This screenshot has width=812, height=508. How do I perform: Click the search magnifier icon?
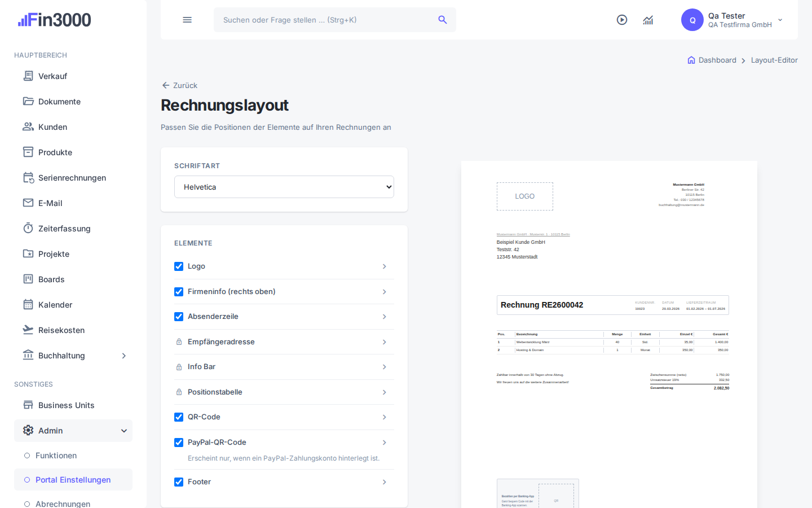click(x=443, y=20)
